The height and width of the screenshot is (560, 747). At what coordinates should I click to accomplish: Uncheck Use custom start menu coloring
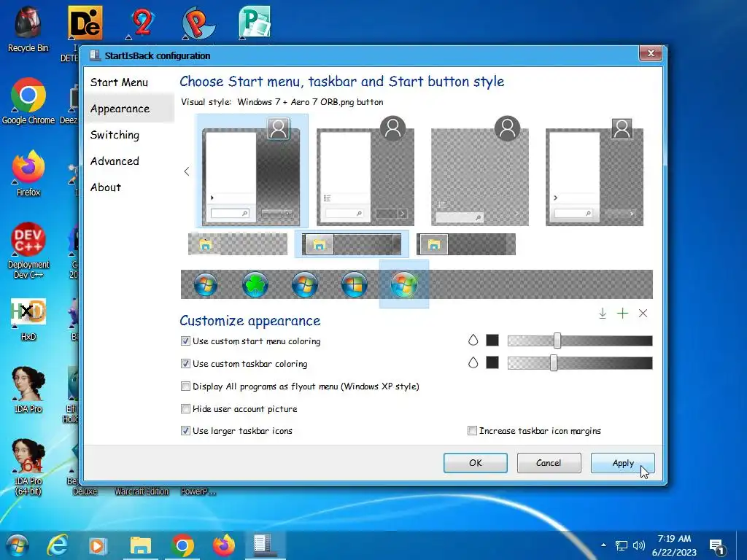click(185, 341)
